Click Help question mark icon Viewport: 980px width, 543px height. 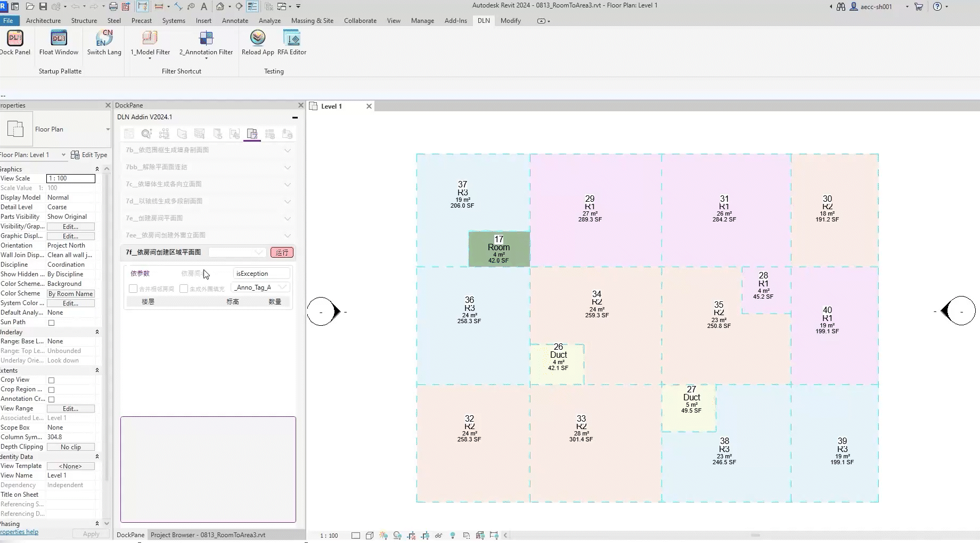(937, 6)
